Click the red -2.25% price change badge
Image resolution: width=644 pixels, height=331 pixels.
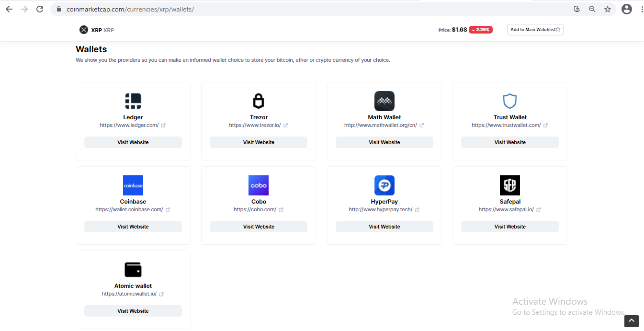(x=481, y=30)
